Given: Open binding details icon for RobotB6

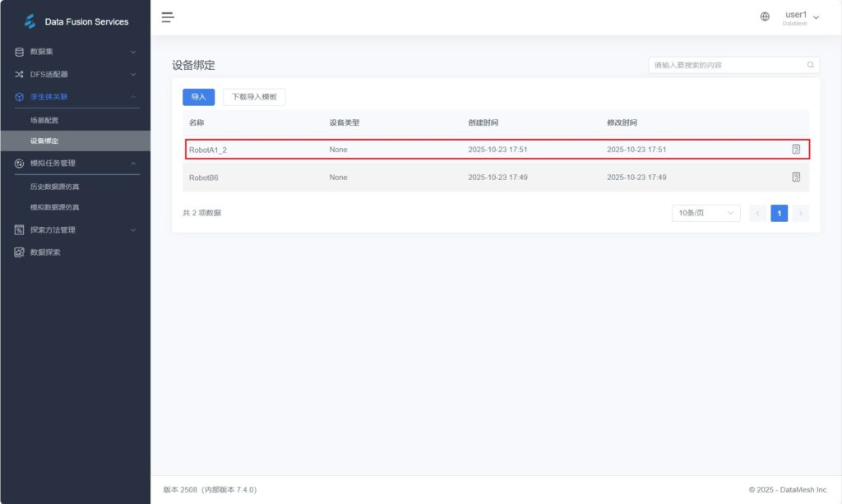Looking at the screenshot, I should point(795,178).
